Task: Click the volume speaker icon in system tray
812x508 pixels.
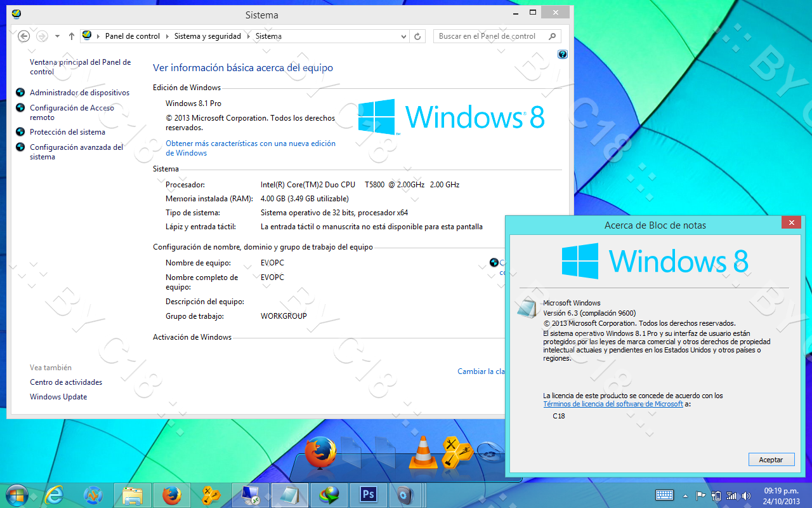Action: coord(746,495)
